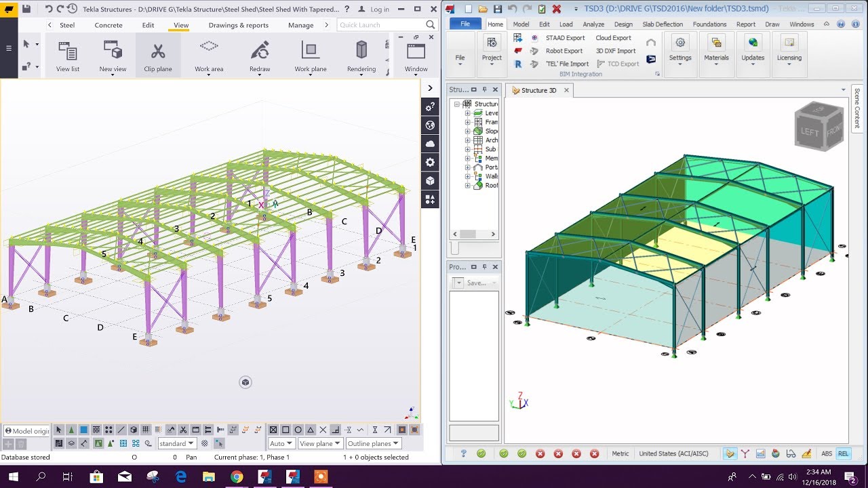Toggle the select cuts scissors switch

pyautogui.click(x=182, y=430)
